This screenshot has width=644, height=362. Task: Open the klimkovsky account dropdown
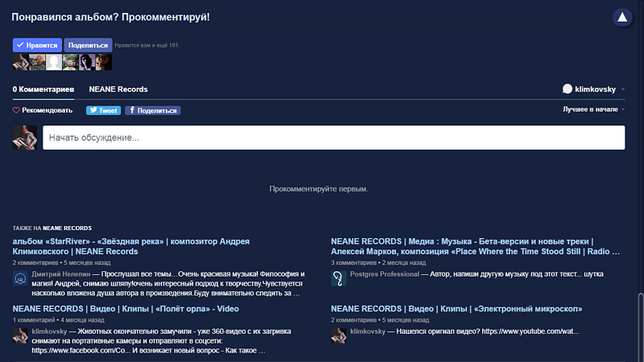click(594, 89)
